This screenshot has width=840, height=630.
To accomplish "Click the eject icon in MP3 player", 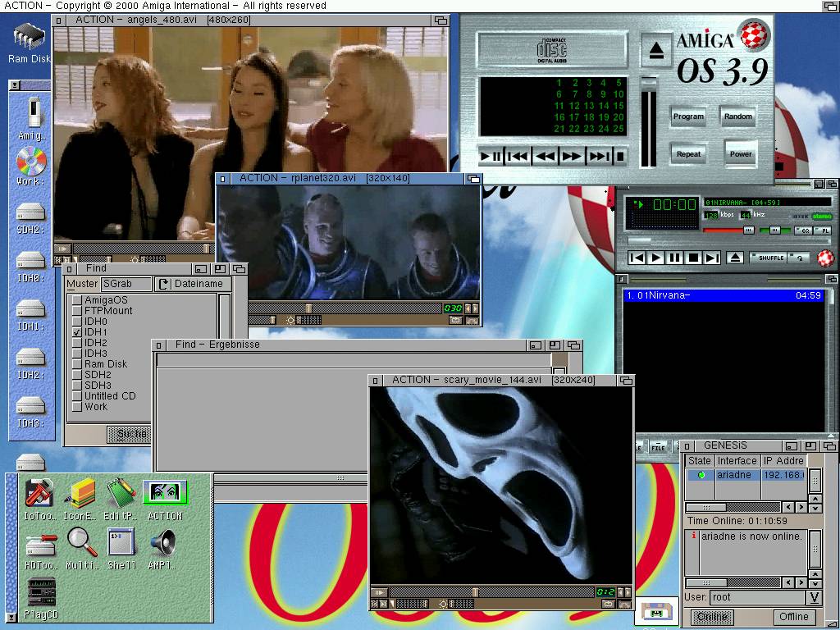I will tap(736, 258).
